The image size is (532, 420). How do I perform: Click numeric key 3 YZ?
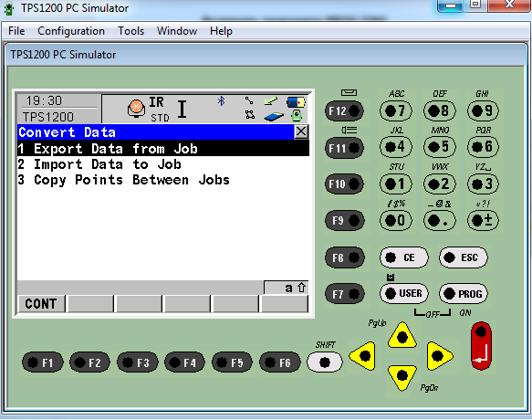(483, 184)
